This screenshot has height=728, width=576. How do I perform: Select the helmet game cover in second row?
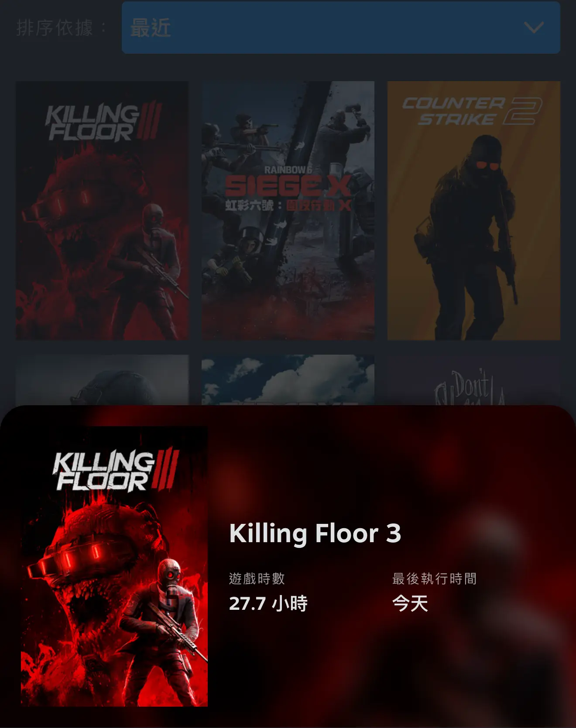pos(102,380)
